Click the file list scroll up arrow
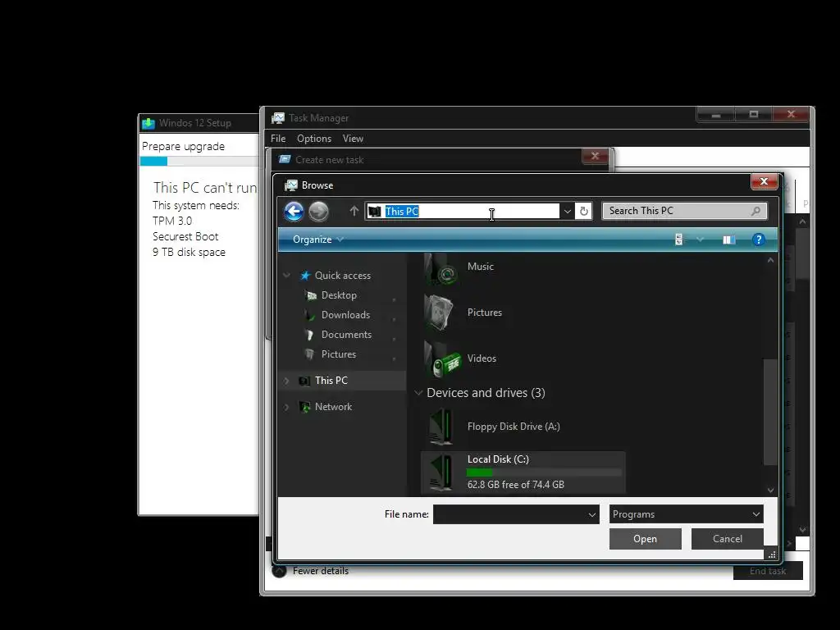 click(x=770, y=260)
